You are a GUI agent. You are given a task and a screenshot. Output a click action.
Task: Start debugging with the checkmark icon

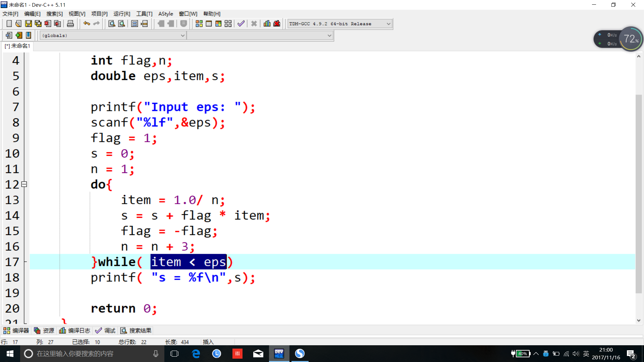point(241,23)
